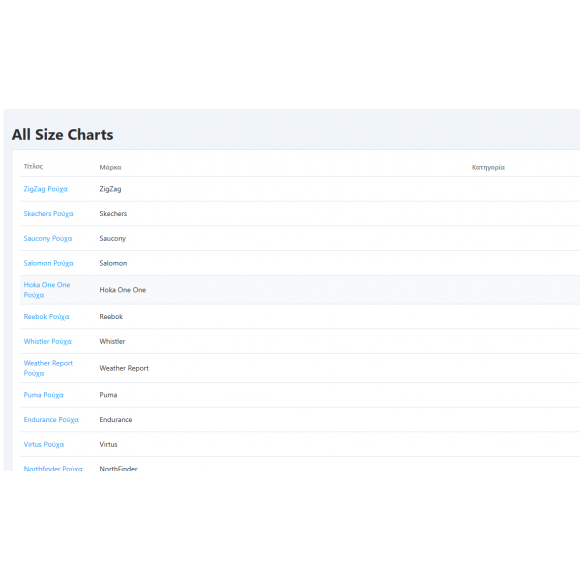Select the ZigZag brand cell
The width and height of the screenshot is (580, 580).
[x=110, y=189]
